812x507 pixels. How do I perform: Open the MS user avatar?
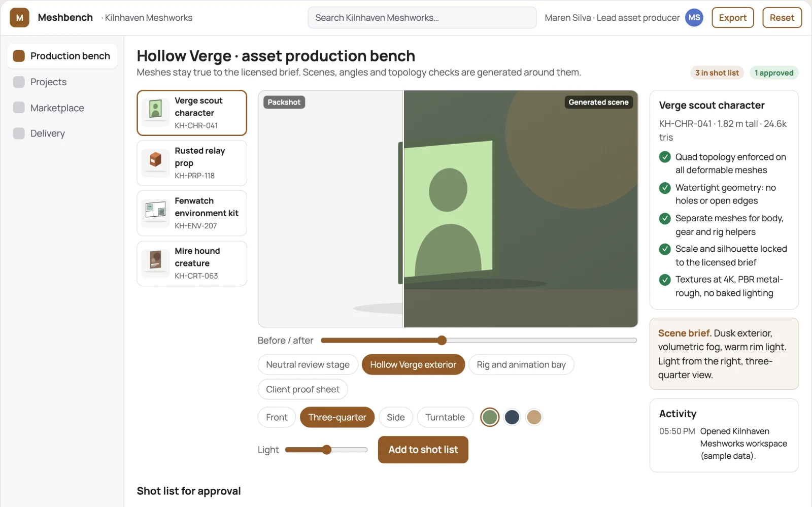(x=694, y=18)
